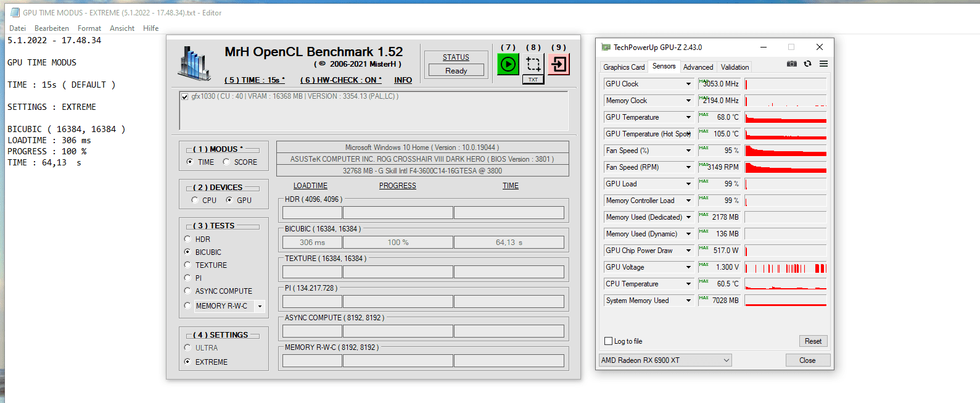Open the GPU Temperature sensor dropdown

tap(688, 117)
